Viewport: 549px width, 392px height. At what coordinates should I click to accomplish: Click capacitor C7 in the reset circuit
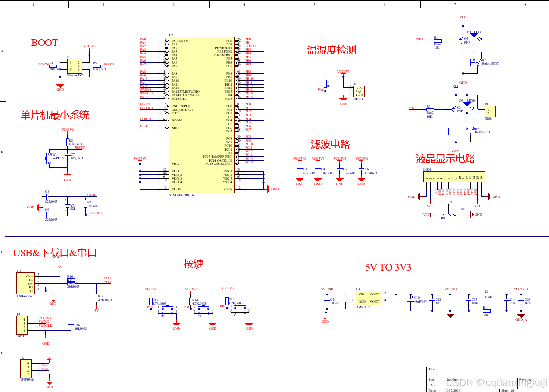point(67,155)
